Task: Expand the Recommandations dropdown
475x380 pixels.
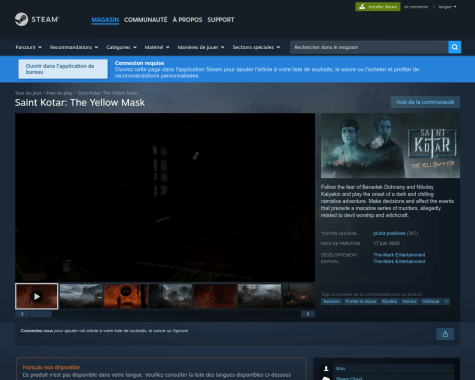Action: point(74,47)
